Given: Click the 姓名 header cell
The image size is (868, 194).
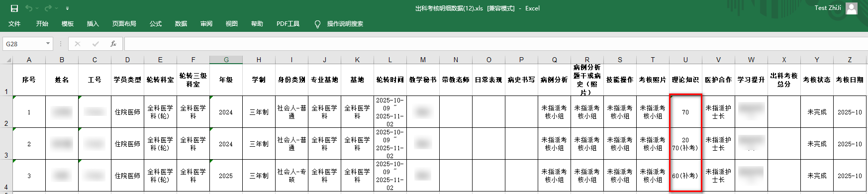Looking at the screenshot, I should pos(62,80).
